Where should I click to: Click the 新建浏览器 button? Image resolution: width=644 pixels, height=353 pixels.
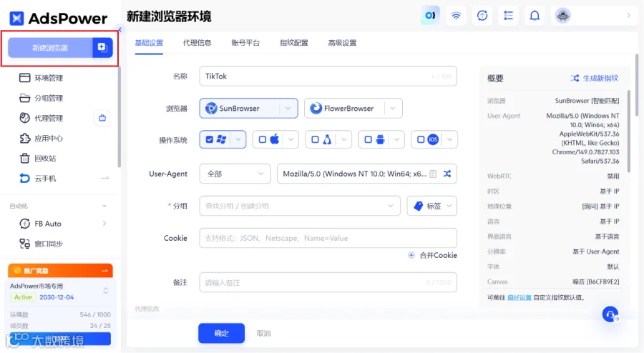[50, 48]
